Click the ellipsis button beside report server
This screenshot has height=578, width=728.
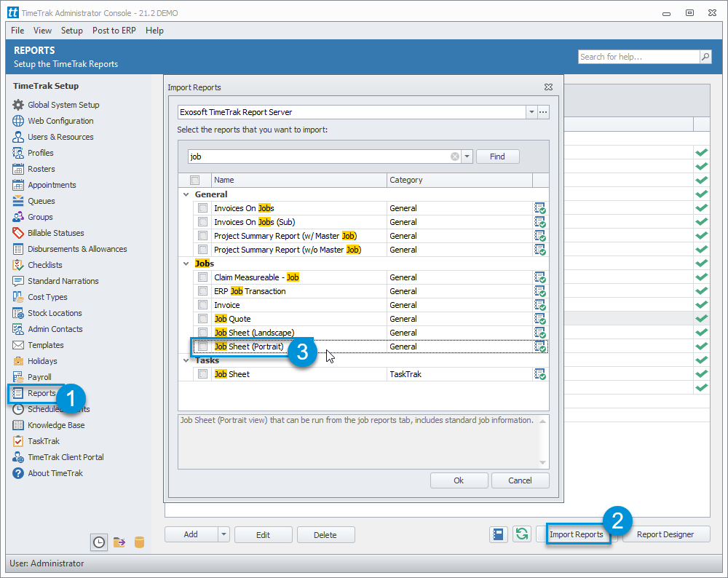tap(543, 112)
